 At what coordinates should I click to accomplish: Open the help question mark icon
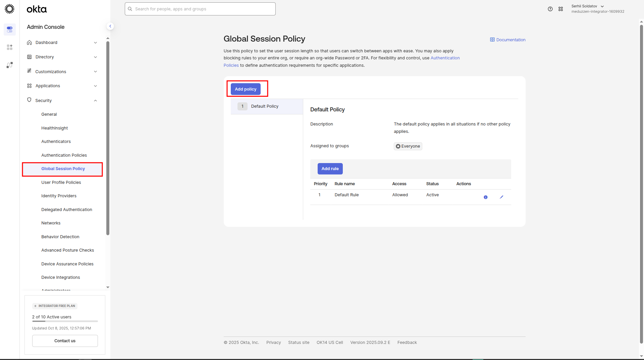550,9
